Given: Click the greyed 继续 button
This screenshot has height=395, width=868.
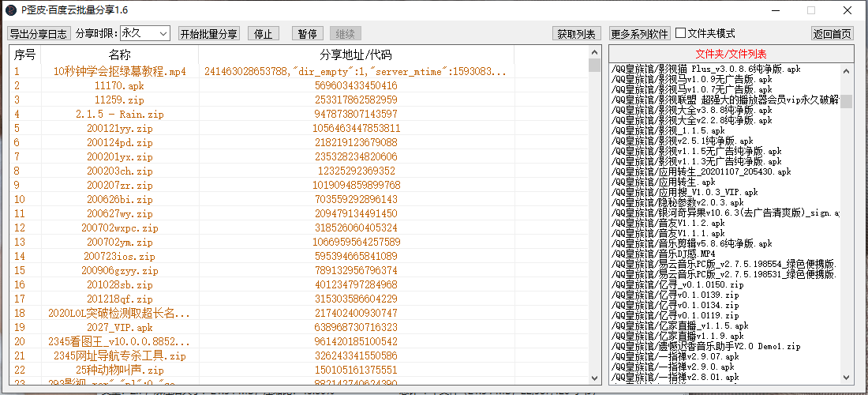Looking at the screenshot, I should coord(346,34).
